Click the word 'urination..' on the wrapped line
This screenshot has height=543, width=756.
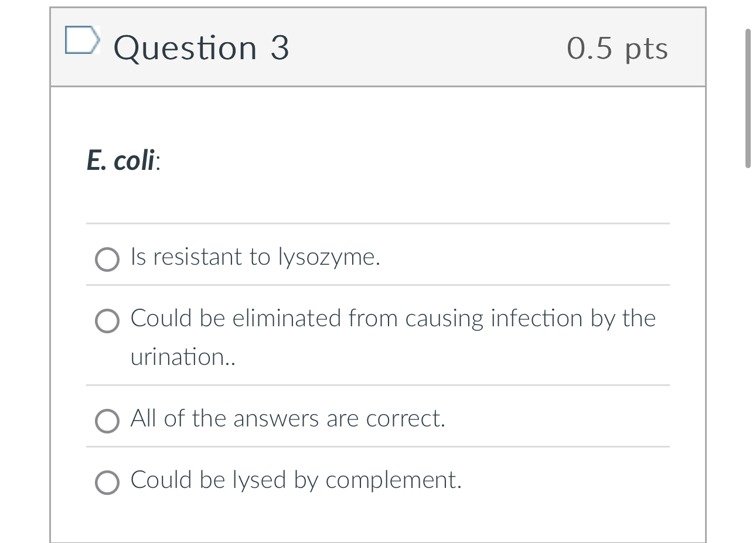tap(183, 357)
